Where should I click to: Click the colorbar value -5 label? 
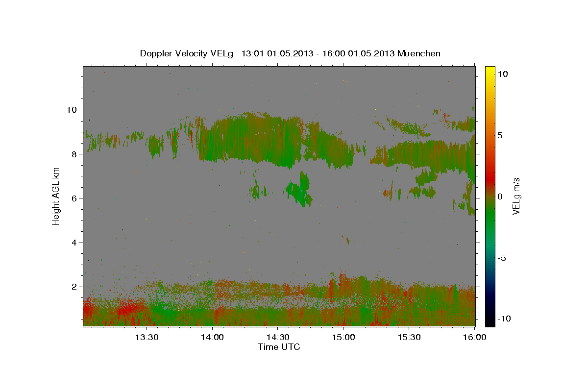pyautogui.click(x=502, y=257)
